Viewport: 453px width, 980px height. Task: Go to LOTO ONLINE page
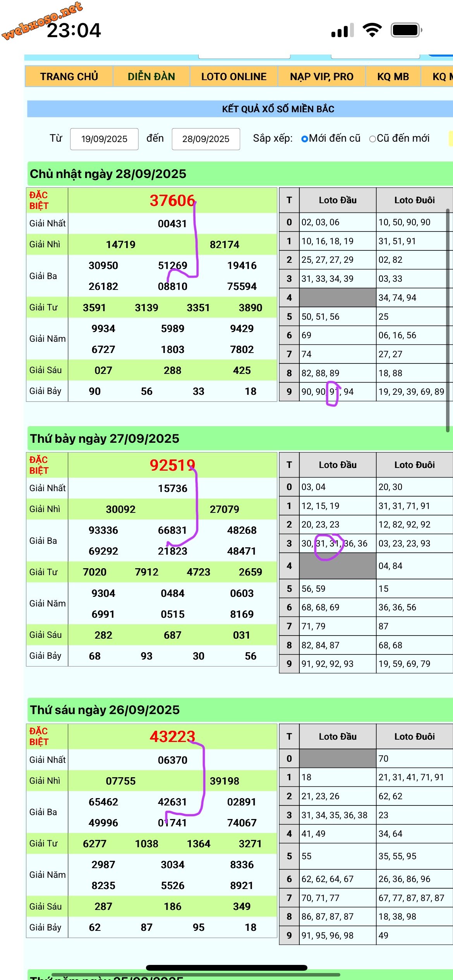pyautogui.click(x=234, y=77)
